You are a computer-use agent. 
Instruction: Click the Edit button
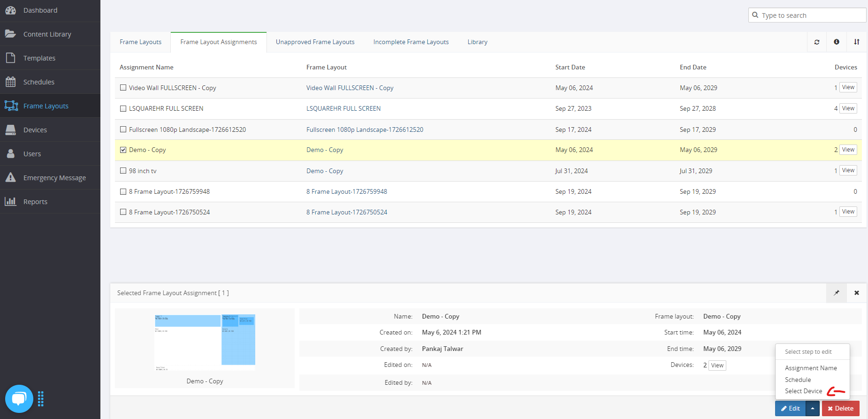791,408
